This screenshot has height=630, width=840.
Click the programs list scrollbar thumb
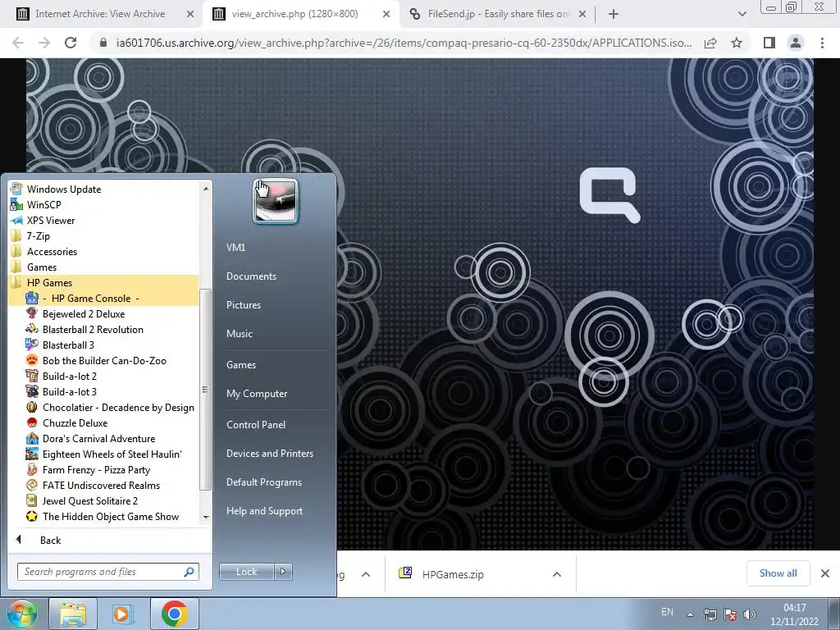point(205,390)
